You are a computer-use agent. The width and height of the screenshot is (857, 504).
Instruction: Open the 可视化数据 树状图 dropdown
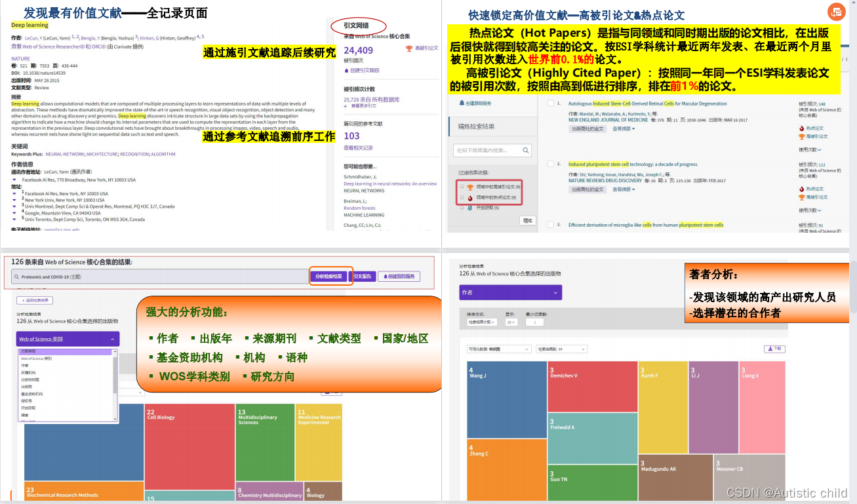(498, 349)
